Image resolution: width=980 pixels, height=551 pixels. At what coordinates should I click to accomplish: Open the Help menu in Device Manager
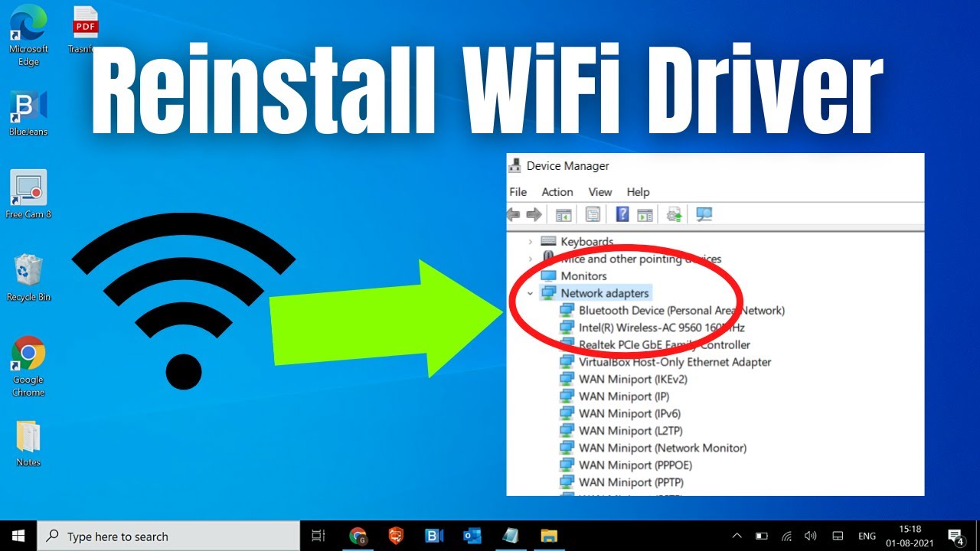tap(638, 192)
